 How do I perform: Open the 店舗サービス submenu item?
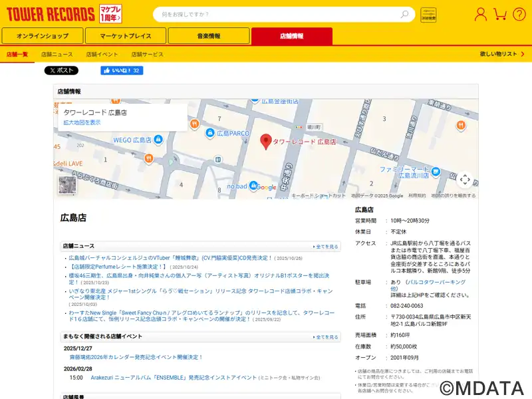147,55
